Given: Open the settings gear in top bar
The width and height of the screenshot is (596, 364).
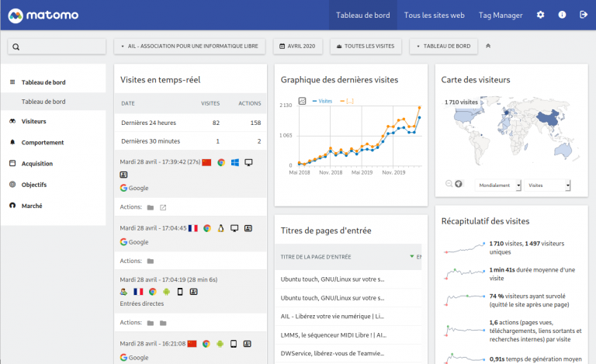Looking at the screenshot, I should (541, 15).
